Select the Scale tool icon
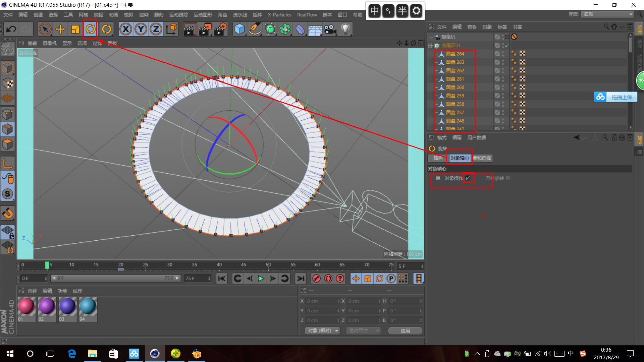Viewport: 644px width, 362px height. [x=75, y=29]
